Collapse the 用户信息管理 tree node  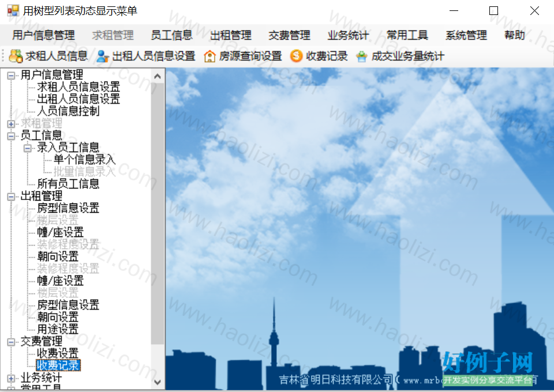11,76
